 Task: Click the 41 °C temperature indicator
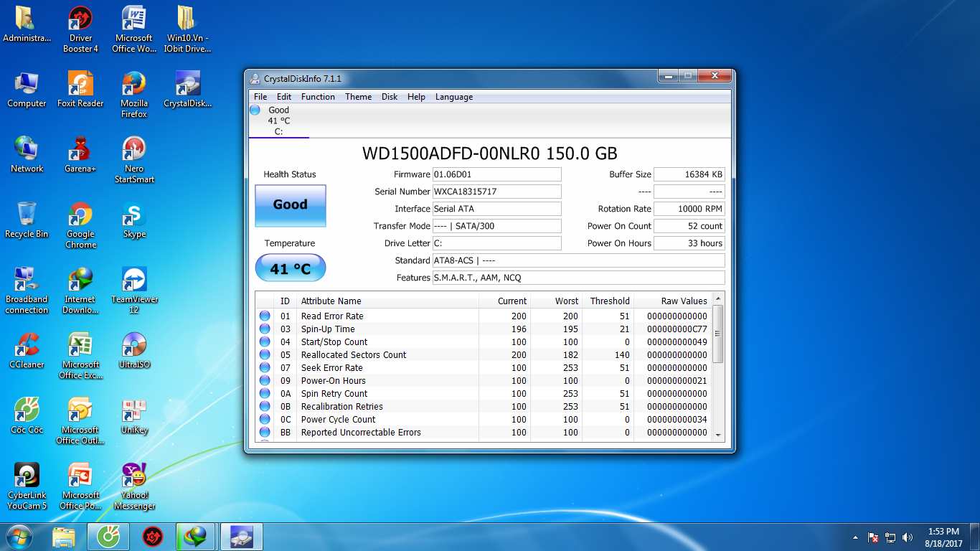(291, 268)
